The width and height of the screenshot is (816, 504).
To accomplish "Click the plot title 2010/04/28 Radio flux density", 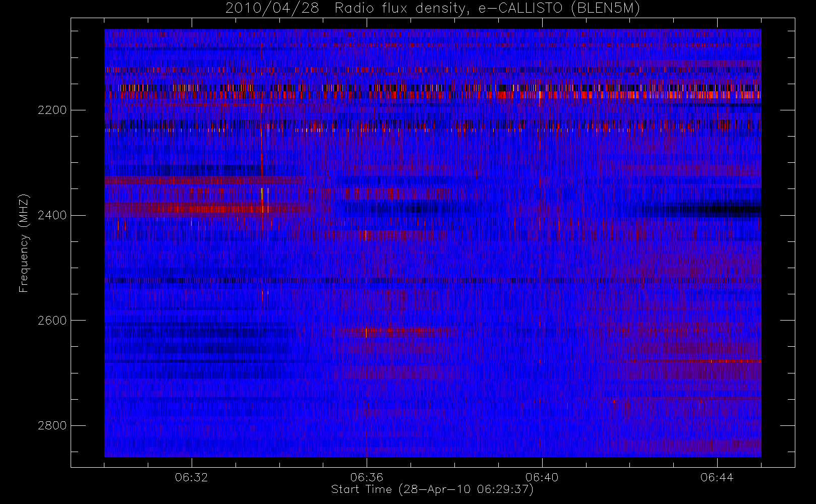I will (433, 9).
